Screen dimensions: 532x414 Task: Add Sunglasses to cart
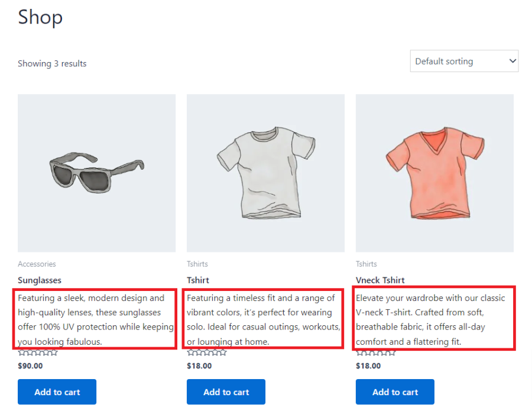tap(57, 392)
